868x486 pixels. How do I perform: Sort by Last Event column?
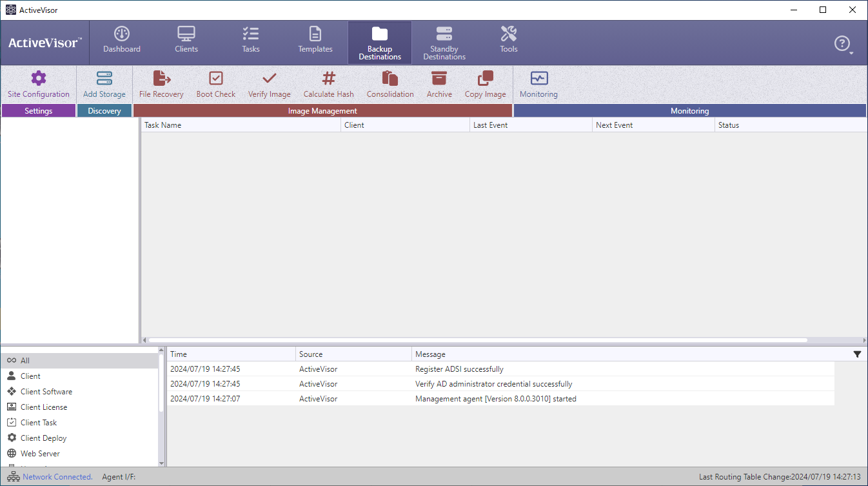point(531,125)
